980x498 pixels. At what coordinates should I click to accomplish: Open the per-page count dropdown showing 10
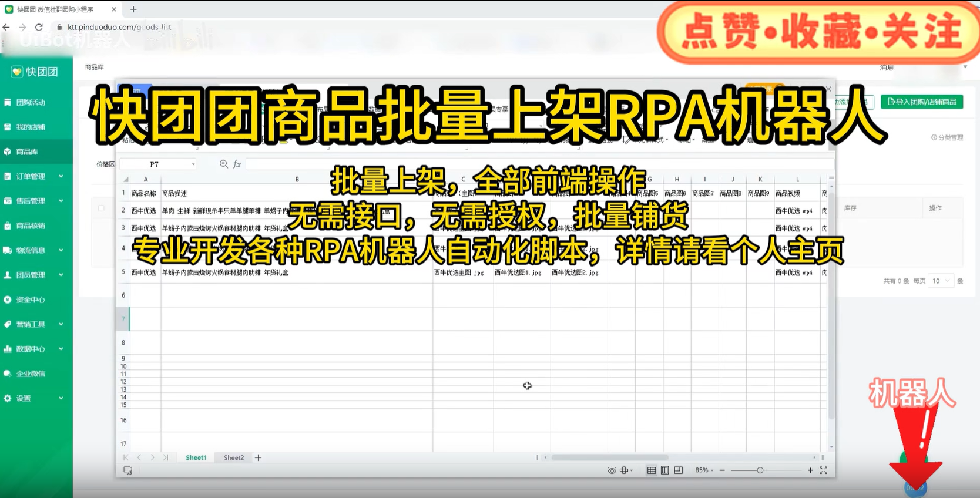[x=941, y=281]
